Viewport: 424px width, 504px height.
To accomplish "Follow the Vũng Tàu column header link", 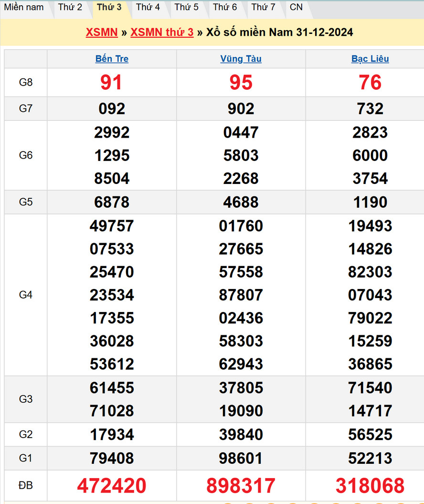I will (x=241, y=59).
